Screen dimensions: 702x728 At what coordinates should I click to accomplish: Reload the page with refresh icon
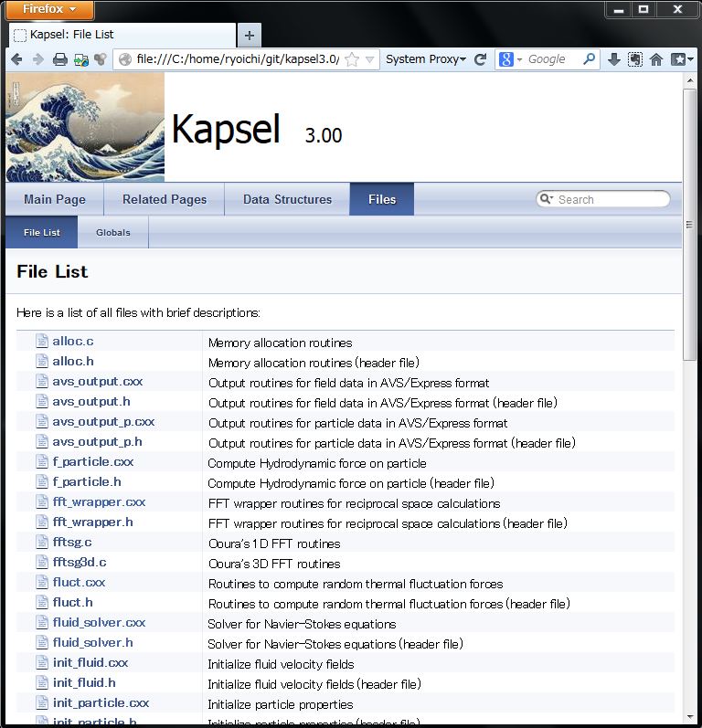(478, 59)
